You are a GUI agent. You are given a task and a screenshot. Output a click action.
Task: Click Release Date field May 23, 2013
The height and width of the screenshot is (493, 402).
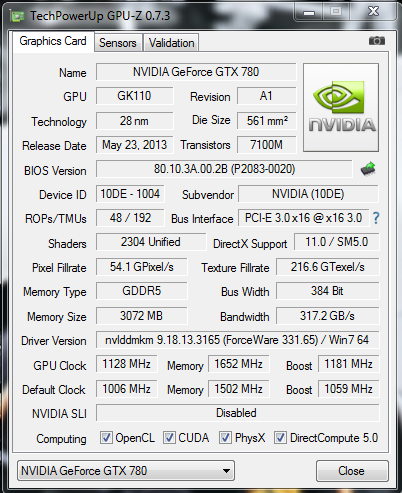tap(134, 145)
